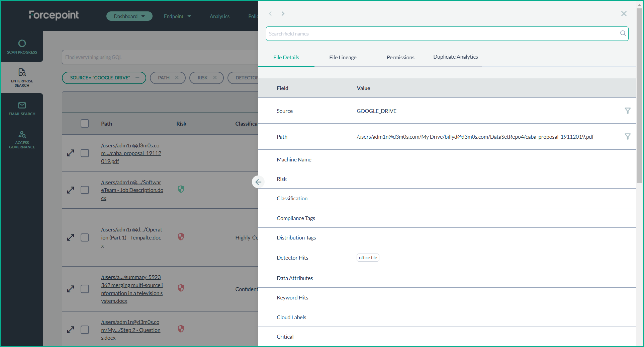
Task: Expand the Endpoint dropdown menu
Action: coord(177,16)
